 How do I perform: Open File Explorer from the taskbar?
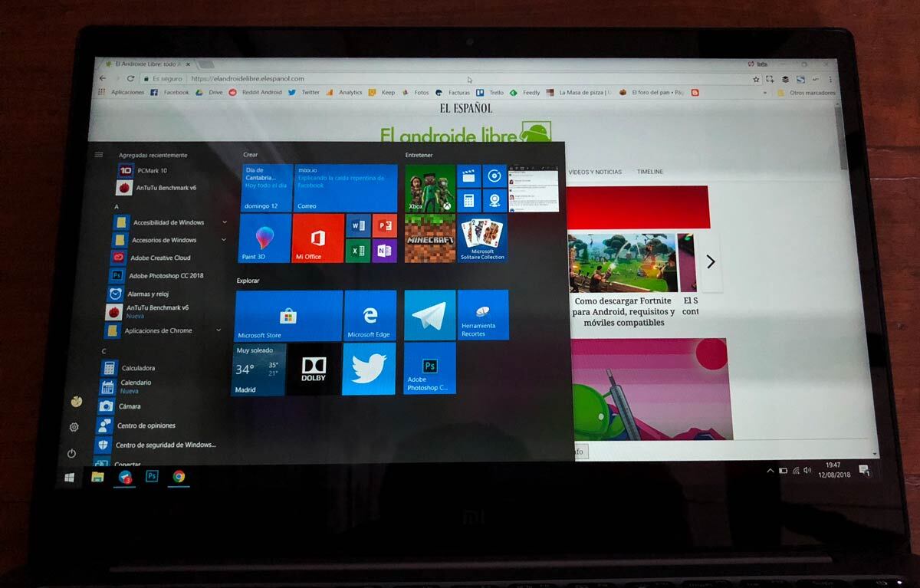point(97,477)
